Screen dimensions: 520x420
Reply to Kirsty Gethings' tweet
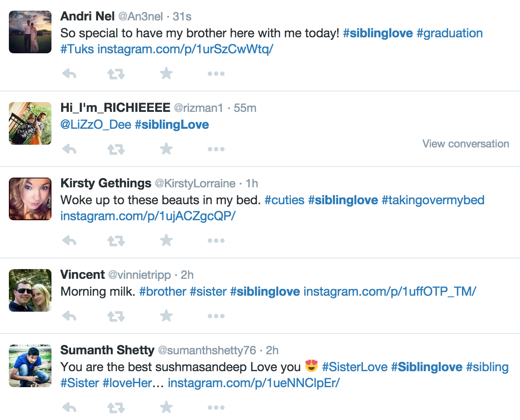click(69, 240)
